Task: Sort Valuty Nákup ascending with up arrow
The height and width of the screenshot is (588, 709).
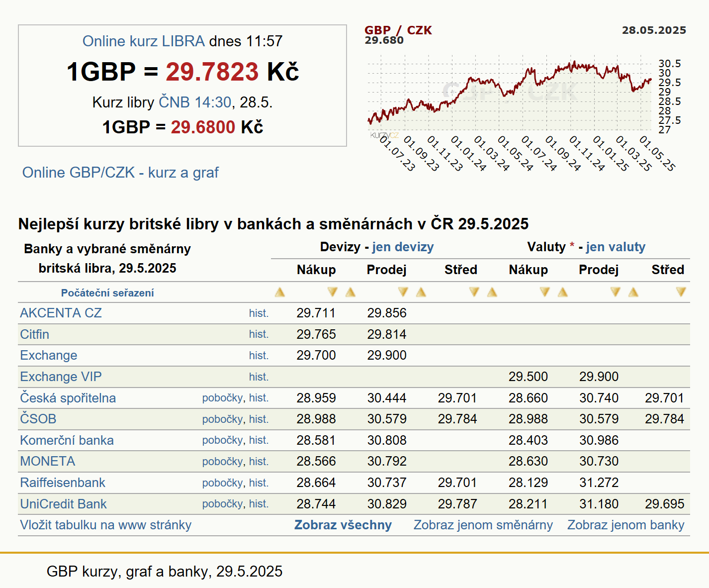Action: click(492, 292)
